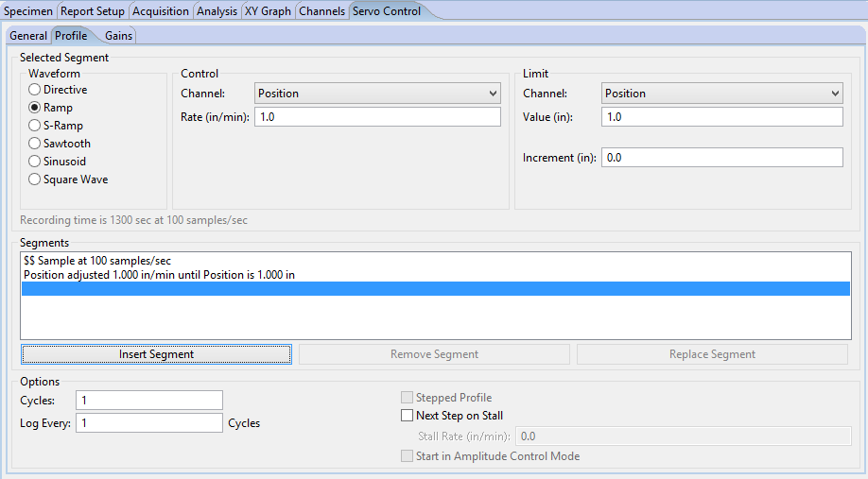This screenshot has height=479, width=868.
Task: Open the Report Setup tab
Action: click(x=93, y=11)
